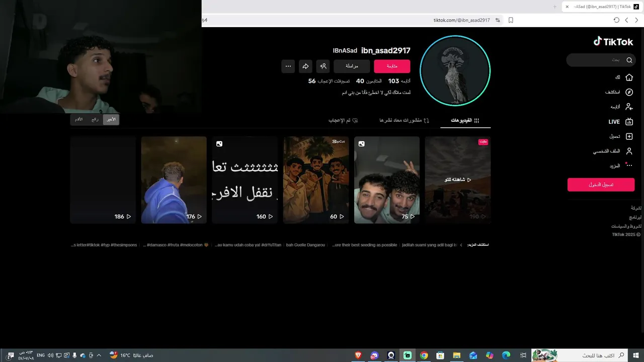Open the LIVE sidebar item
This screenshot has height=362, width=644.
click(x=620, y=122)
